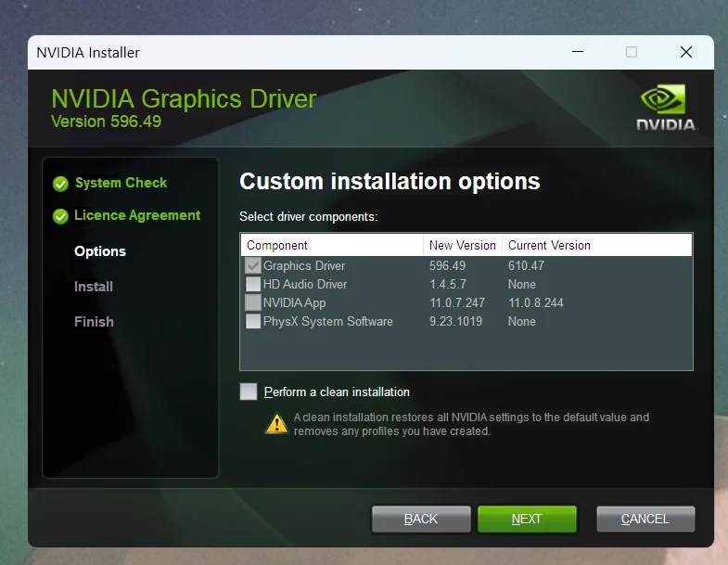
Task: Click the NVIDIA Graphics Driver title
Action: click(x=184, y=99)
